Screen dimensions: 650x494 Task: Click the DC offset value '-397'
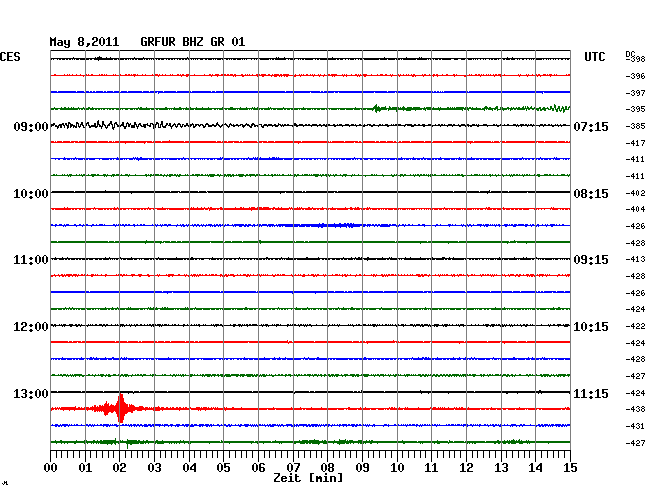635,93
